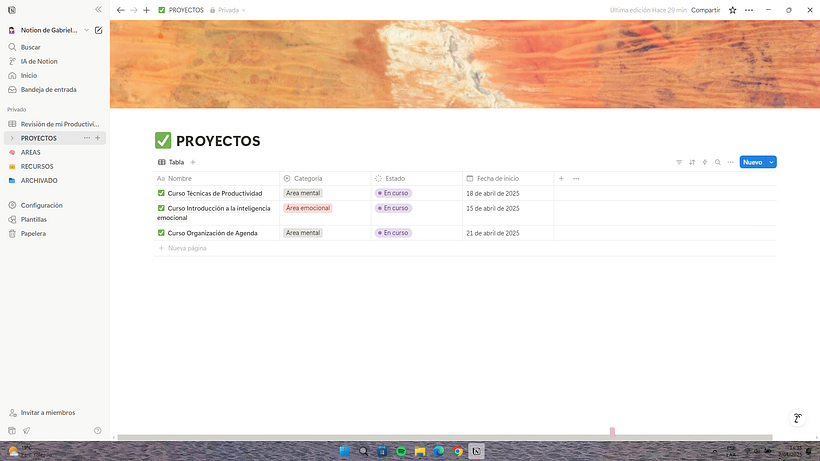Click En curso status for Organización de Agenda
Screen dimensions: 820x461
tap(394, 233)
